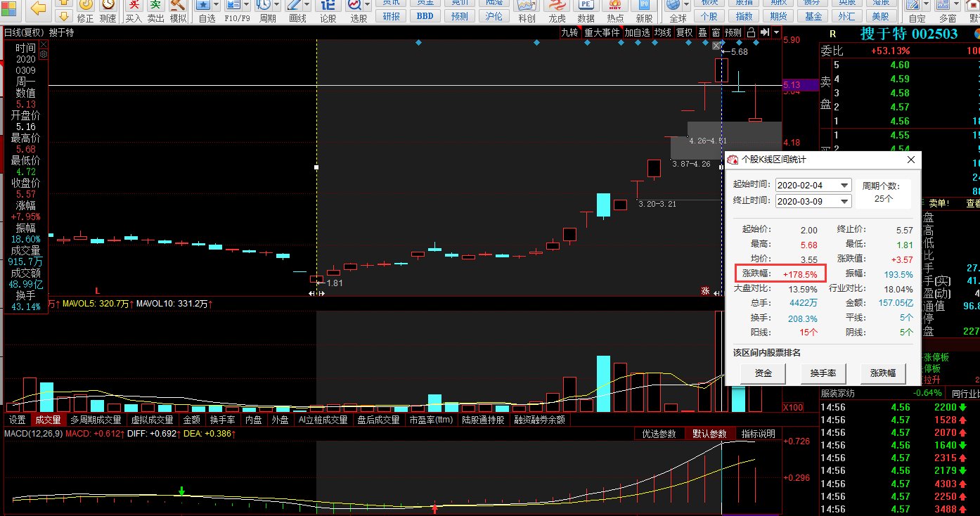Close the 个股K线区间统计 dialog
980x516 pixels.
click(x=912, y=160)
